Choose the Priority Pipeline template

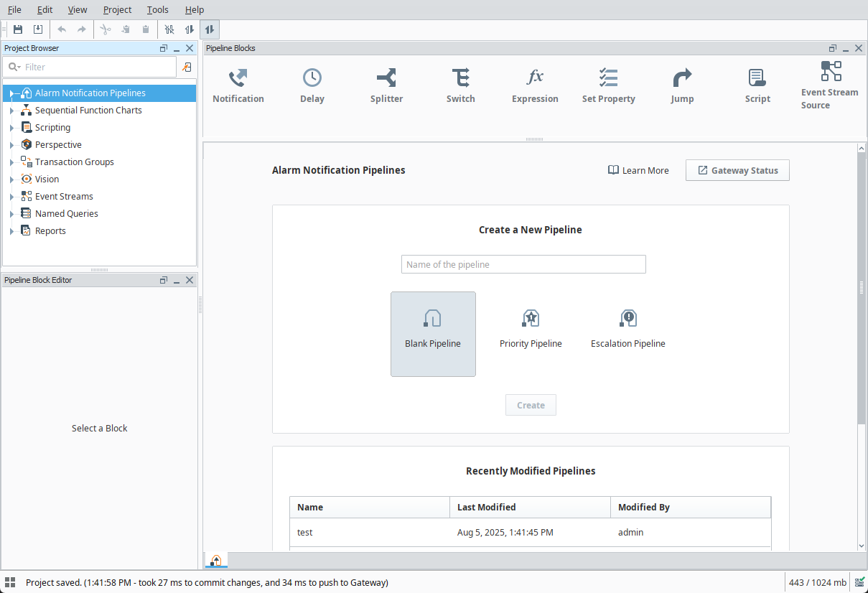[531, 334]
